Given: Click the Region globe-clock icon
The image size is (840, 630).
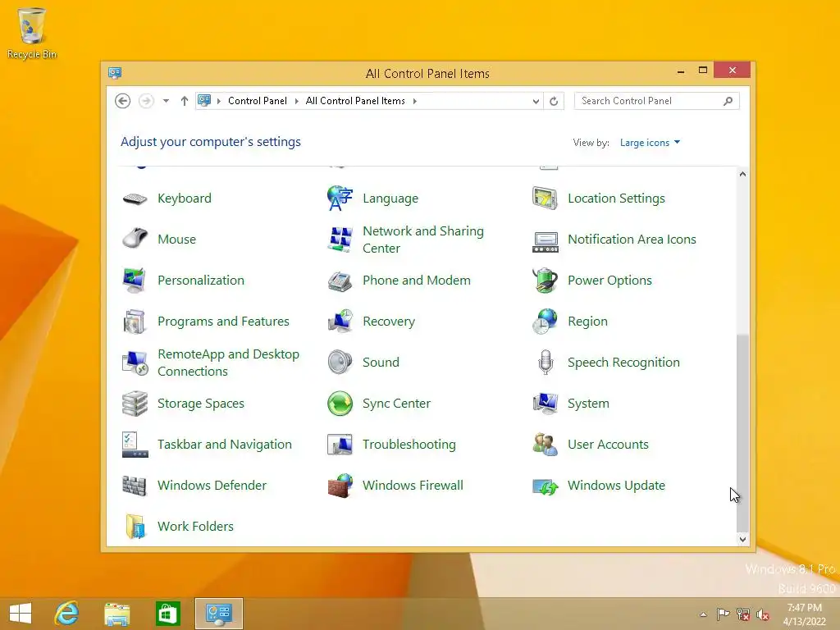Looking at the screenshot, I should [x=545, y=322].
